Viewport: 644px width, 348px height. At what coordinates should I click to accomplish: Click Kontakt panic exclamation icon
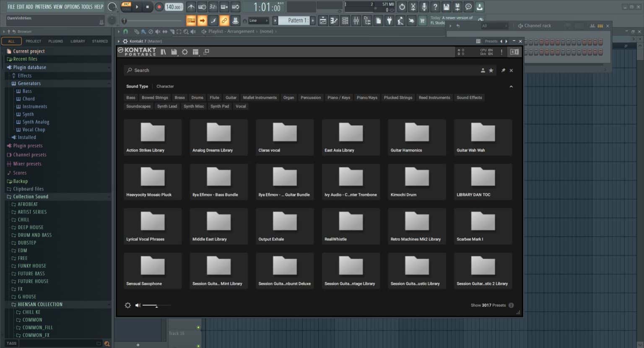[501, 52]
